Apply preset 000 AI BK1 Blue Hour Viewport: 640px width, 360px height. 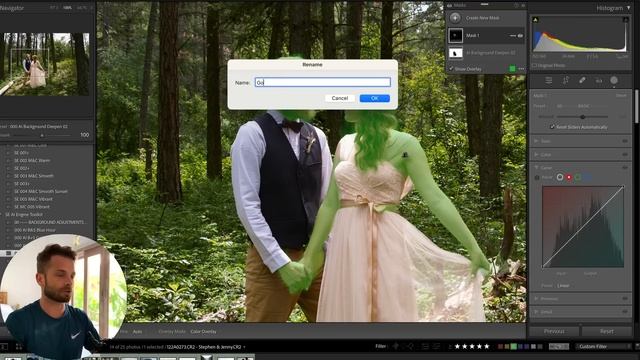tap(35, 230)
